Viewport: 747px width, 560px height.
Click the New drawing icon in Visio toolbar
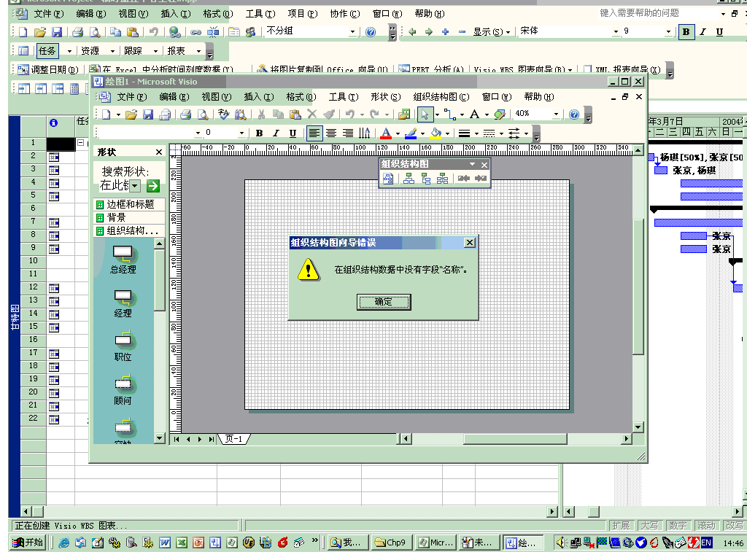[x=107, y=114]
